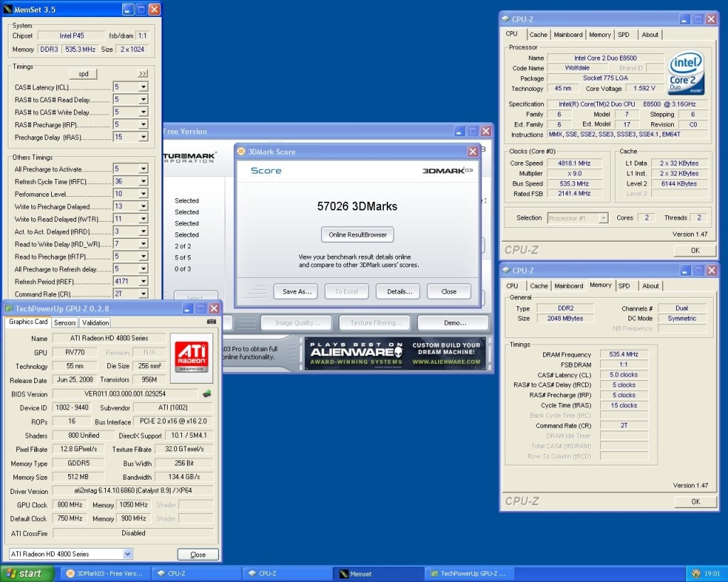Image resolution: width=728 pixels, height=582 pixels.
Task: Click the DRAM Frequency 535.4 MHz value
Action: (x=623, y=354)
